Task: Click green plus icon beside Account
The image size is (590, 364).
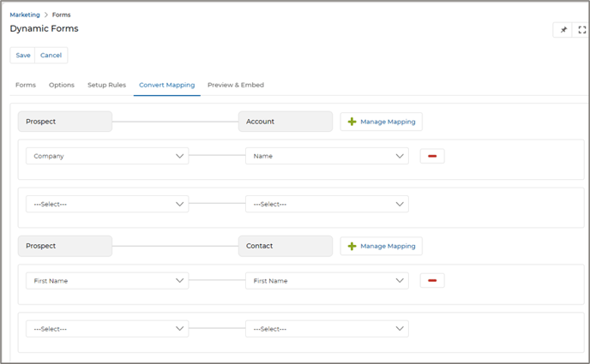Action: click(x=352, y=122)
